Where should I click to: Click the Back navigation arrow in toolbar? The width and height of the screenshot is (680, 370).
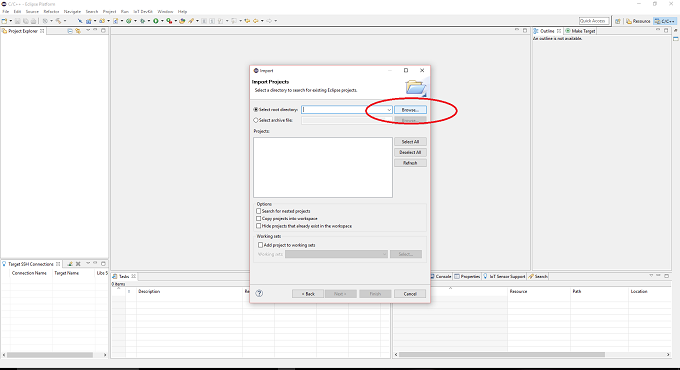(256, 21)
